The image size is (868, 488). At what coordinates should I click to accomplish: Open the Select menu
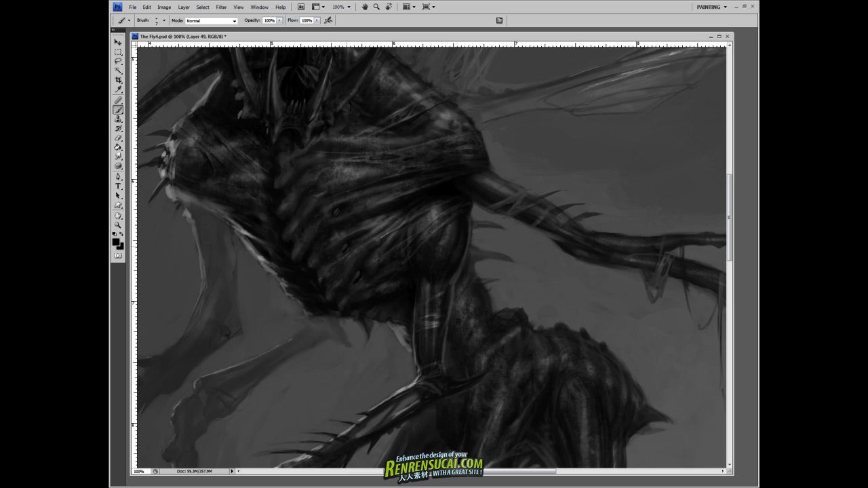click(x=203, y=7)
